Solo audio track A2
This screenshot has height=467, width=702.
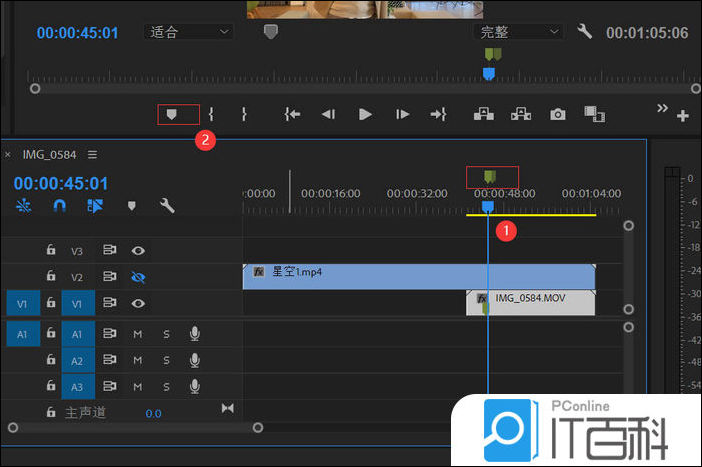coord(166,360)
